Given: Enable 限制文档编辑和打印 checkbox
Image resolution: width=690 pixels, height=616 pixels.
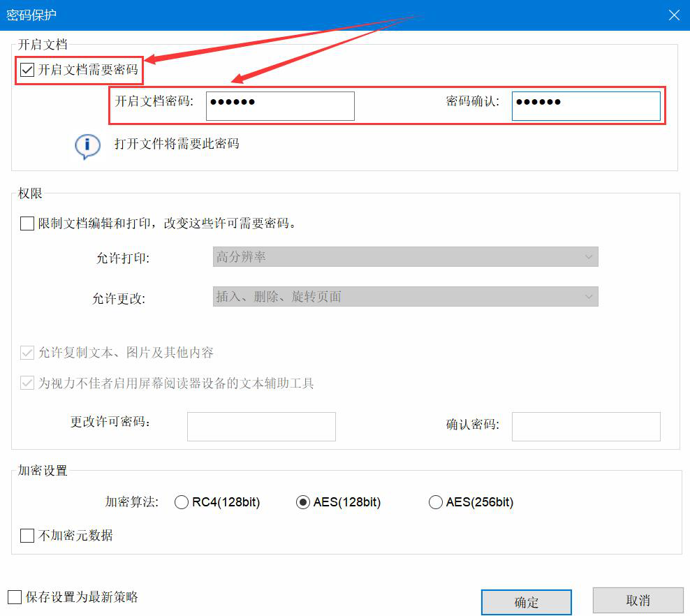Looking at the screenshot, I should point(27,223).
